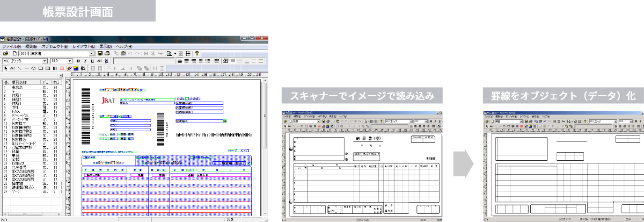The width and height of the screenshot is (644, 222).
Task: Select the ellipse drawing tool
Action: (x=33, y=68)
